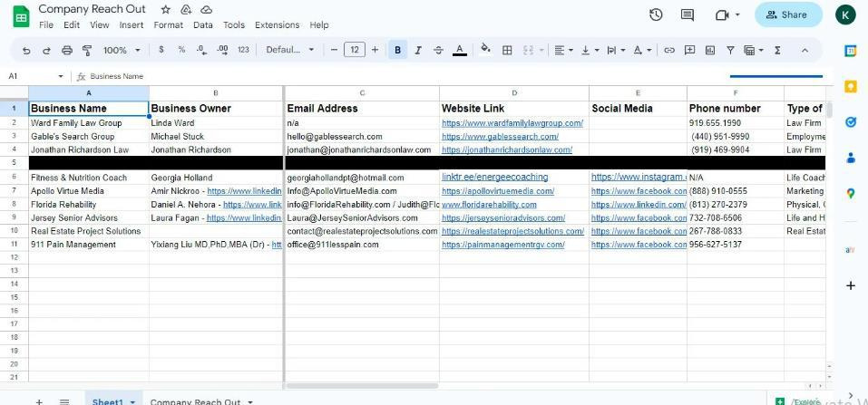Open Calendar in side panel
This screenshot has height=405, width=868.
click(850, 51)
